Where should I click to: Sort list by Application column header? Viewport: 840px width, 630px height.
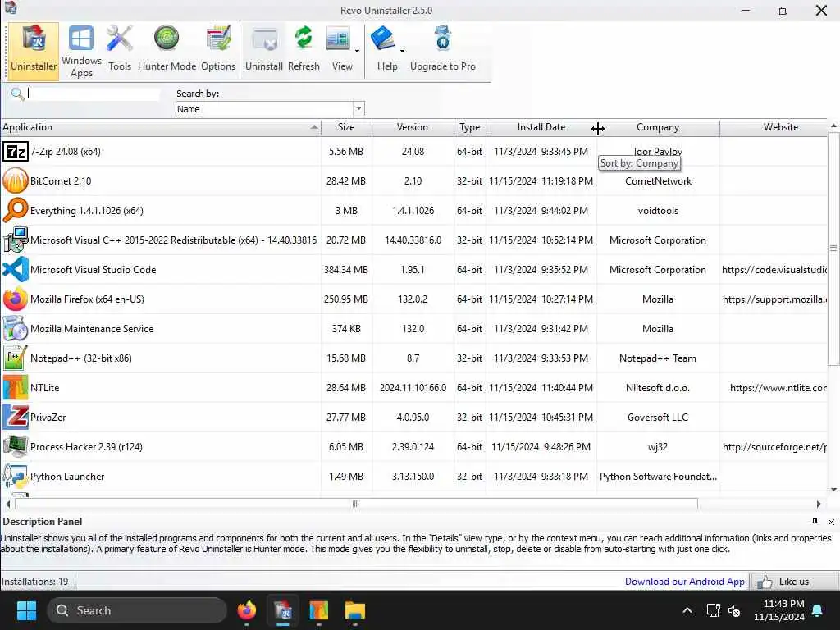coord(161,127)
